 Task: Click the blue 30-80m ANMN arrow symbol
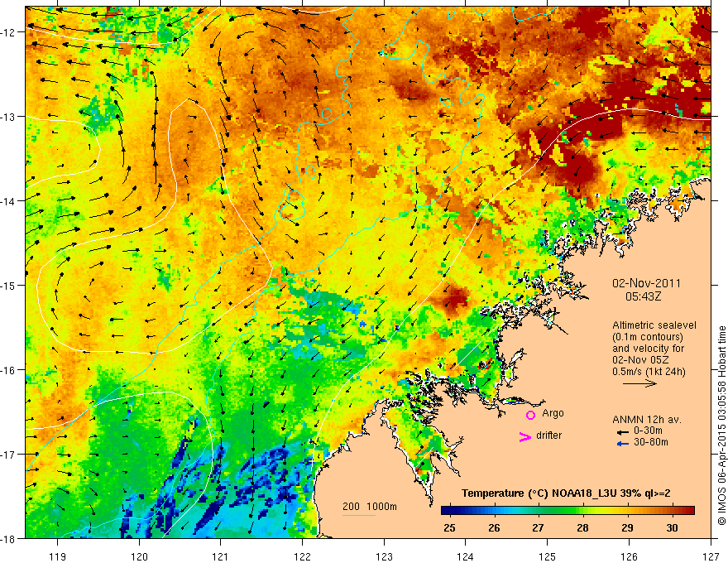click(622, 444)
